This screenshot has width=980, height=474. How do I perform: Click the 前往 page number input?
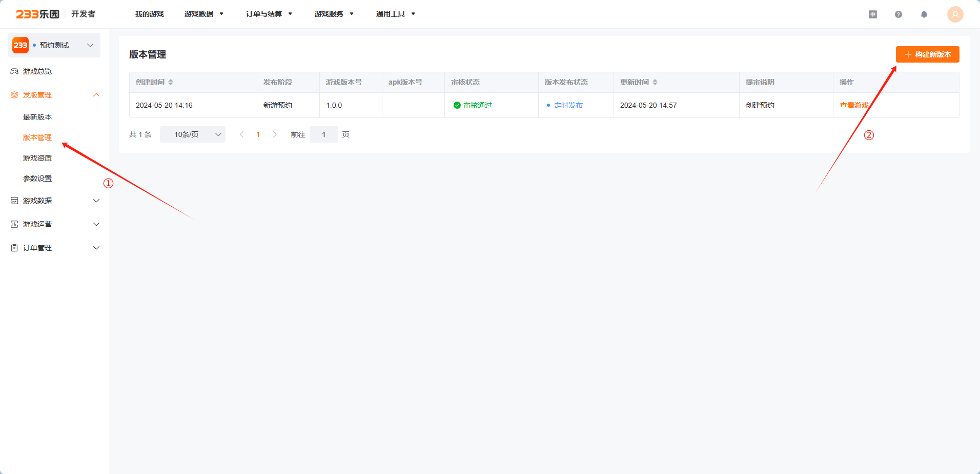pos(324,134)
